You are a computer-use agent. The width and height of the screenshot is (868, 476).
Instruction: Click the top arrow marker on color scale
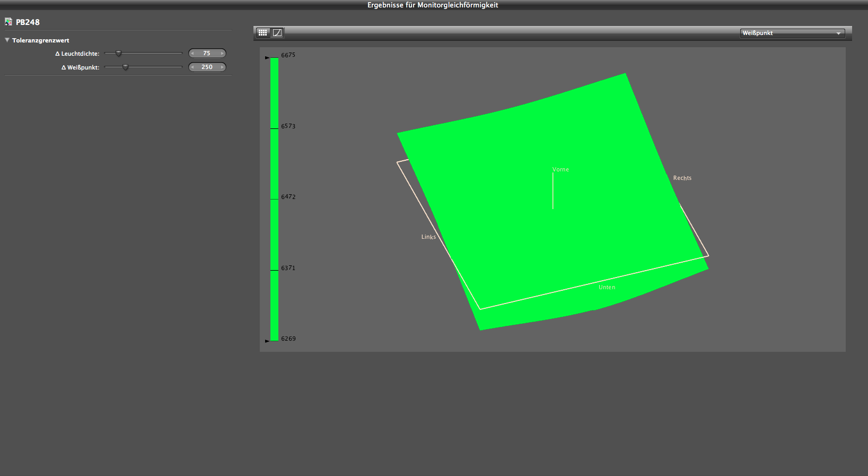pyautogui.click(x=267, y=57)
